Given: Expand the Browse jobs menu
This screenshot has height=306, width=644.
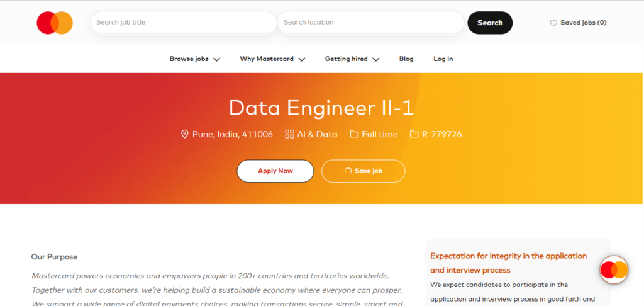Looking at the screenshot, I should [x=195, y=59].
